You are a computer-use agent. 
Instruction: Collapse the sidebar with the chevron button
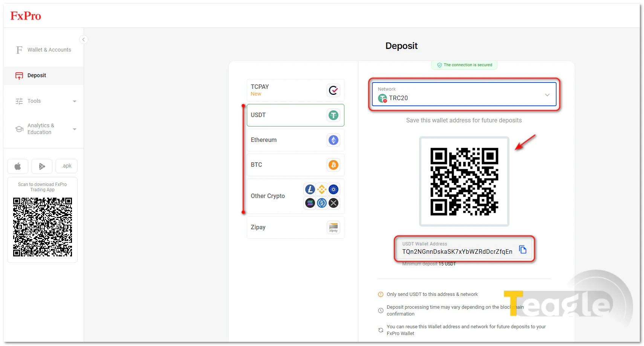click(84, 40)
